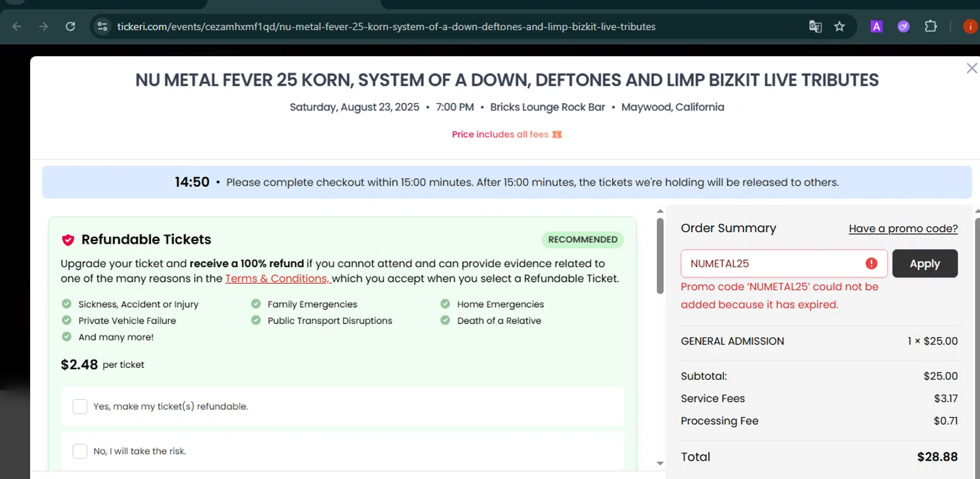
Task: Click the 'And many more!' item
Action: click(x=108, y=337)
